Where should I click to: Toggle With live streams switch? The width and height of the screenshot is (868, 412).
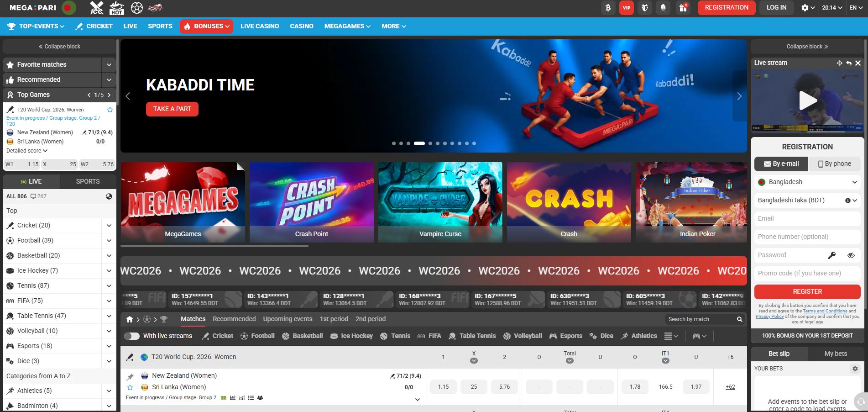click(x=132, y=336)
